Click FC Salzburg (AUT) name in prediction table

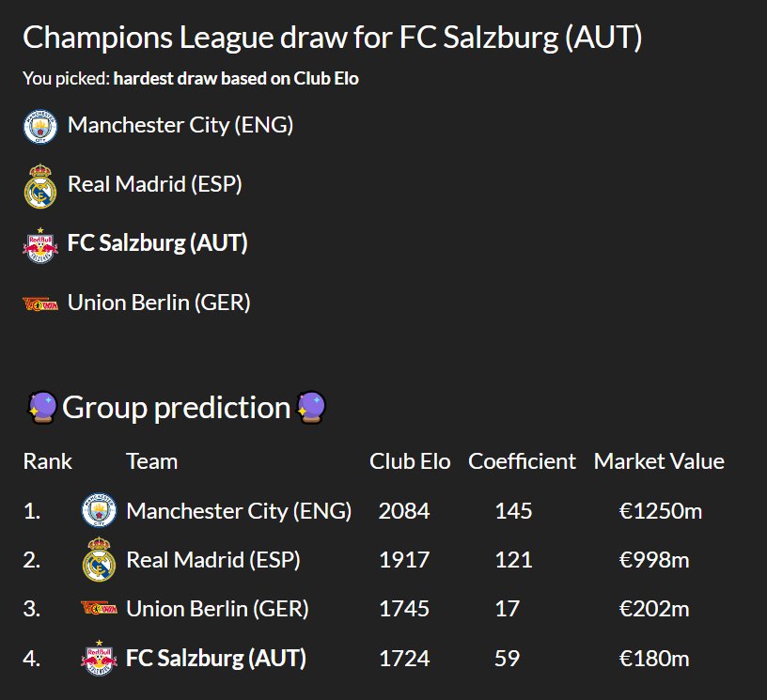(216, 659)
